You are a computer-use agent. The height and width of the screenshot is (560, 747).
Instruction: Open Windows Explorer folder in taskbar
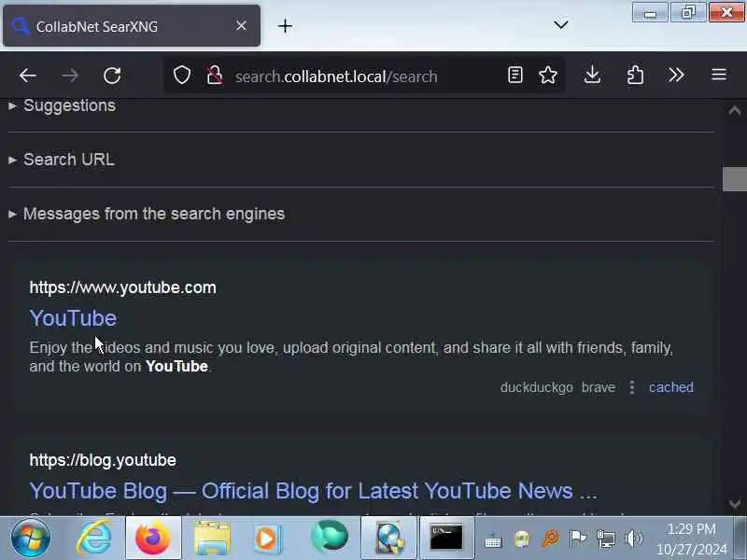point(212,539)
